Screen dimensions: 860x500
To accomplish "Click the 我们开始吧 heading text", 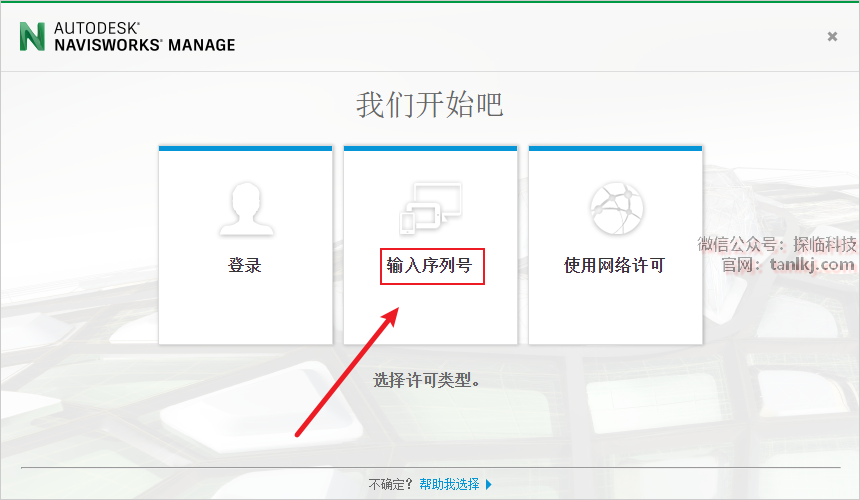I will tap(429, 104).
